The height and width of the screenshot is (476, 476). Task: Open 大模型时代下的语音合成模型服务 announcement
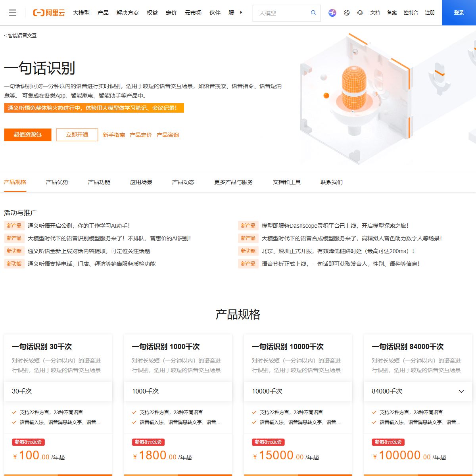point(352,238)
